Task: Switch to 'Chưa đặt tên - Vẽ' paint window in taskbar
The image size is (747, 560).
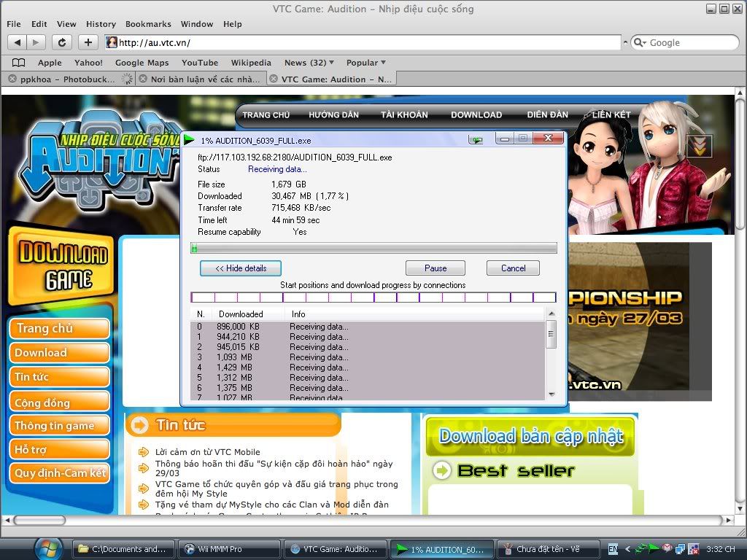Action: (547, 549)
